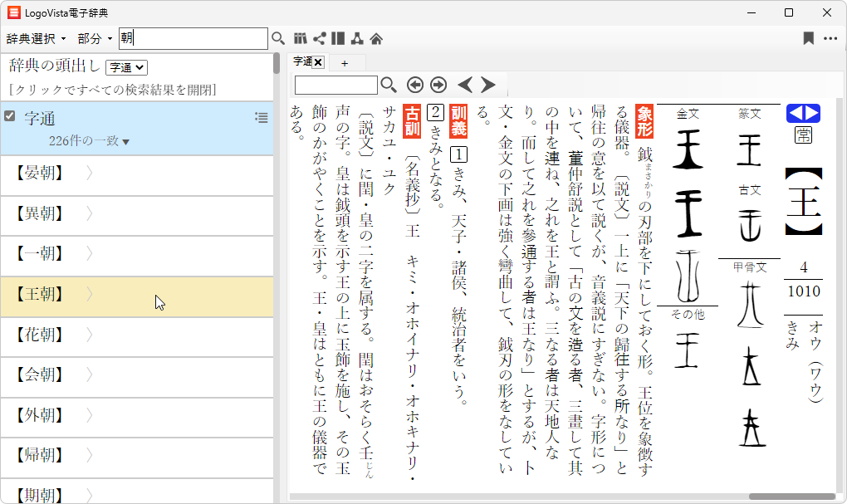Open the bookshelf library icon
Screen dimensions: 847x504
[301, 38]
